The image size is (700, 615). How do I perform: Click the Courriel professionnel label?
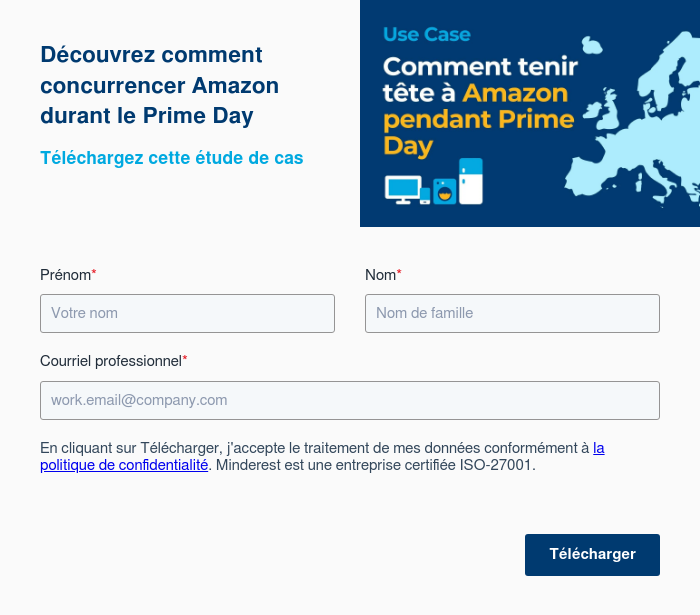(111, 360)
